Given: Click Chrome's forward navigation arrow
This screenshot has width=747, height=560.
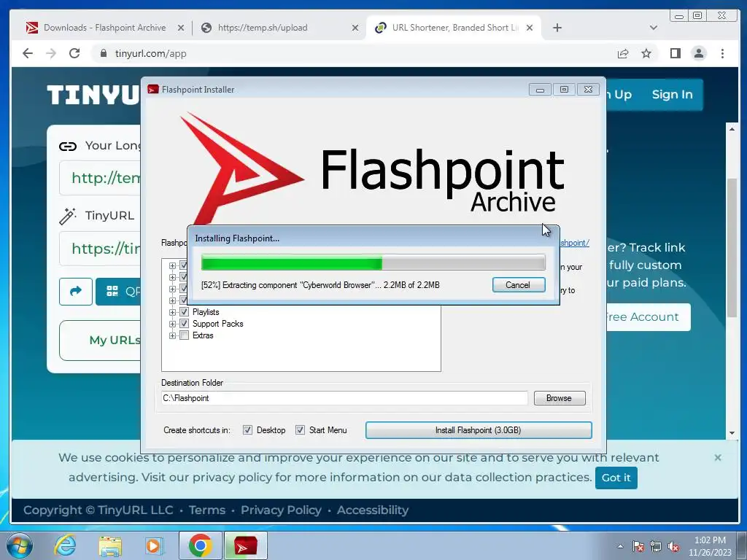Looking at the screenshot, I should tap(51, 53).
